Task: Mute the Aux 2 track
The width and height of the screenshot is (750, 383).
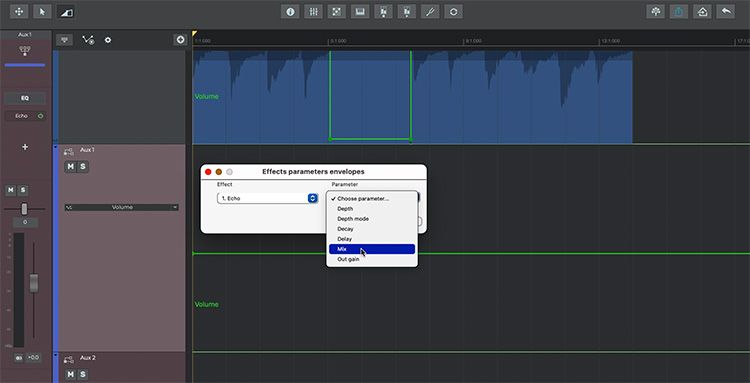Action: [70, 374]
